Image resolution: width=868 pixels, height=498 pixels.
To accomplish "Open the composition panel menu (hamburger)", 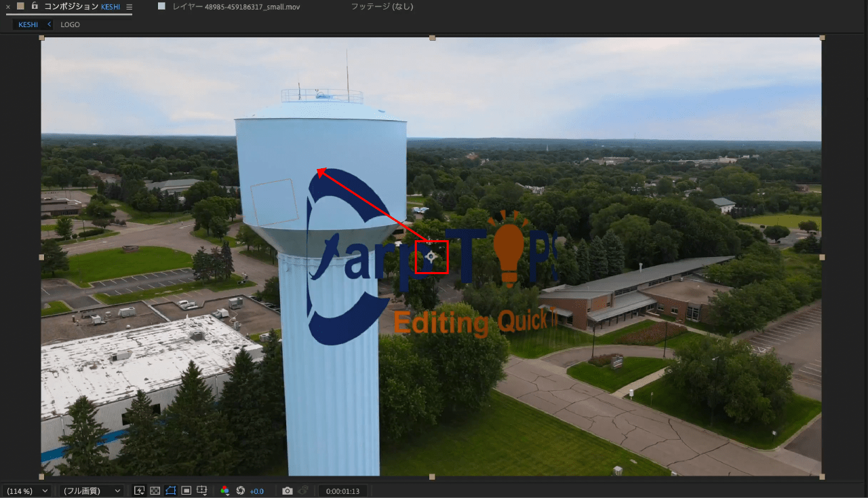I will point(130,7).
